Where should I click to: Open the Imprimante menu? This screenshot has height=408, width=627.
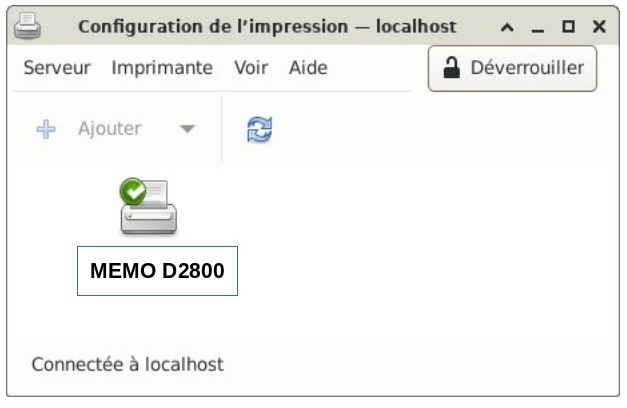tap(162, 68)
